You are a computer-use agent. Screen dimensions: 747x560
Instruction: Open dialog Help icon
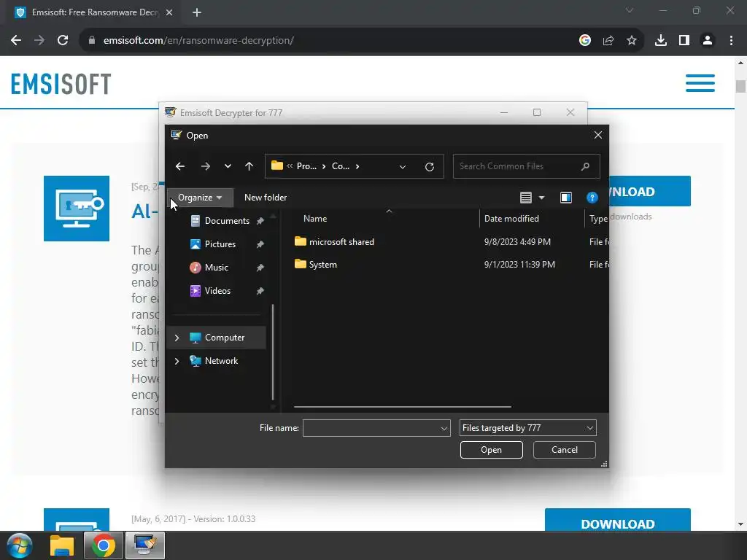(592, 198)
